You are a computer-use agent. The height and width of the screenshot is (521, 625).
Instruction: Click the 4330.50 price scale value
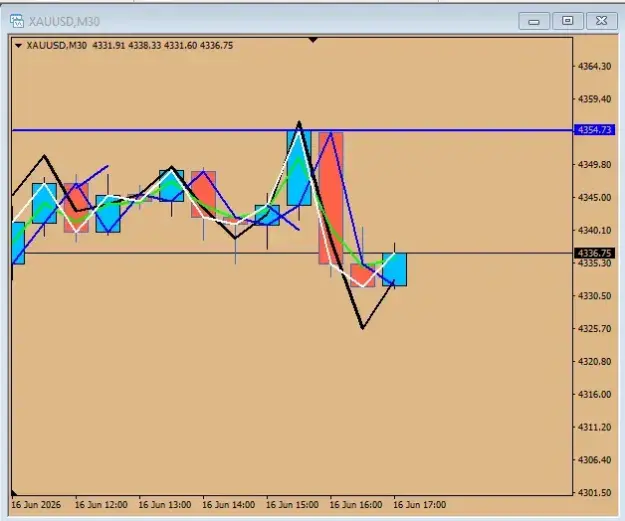click(594, 296)
